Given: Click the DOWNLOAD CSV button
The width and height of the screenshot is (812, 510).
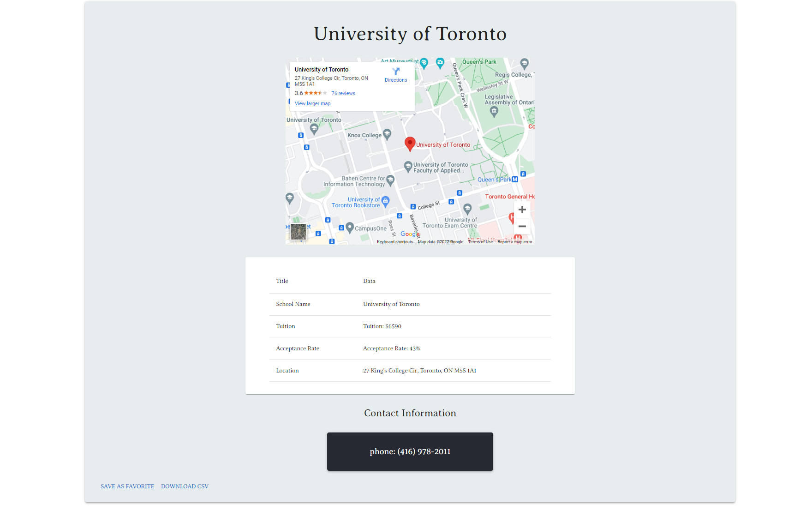Looking at the screenshot, I should [x=185, y=486].
